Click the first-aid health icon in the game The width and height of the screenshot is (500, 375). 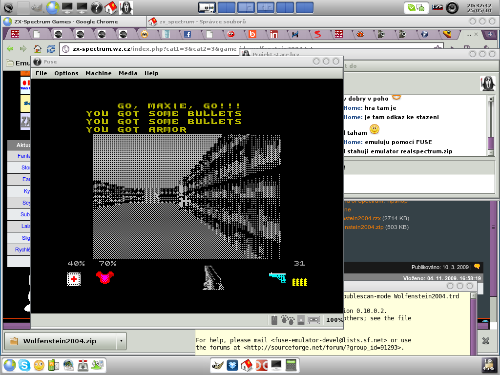(74, 279)
